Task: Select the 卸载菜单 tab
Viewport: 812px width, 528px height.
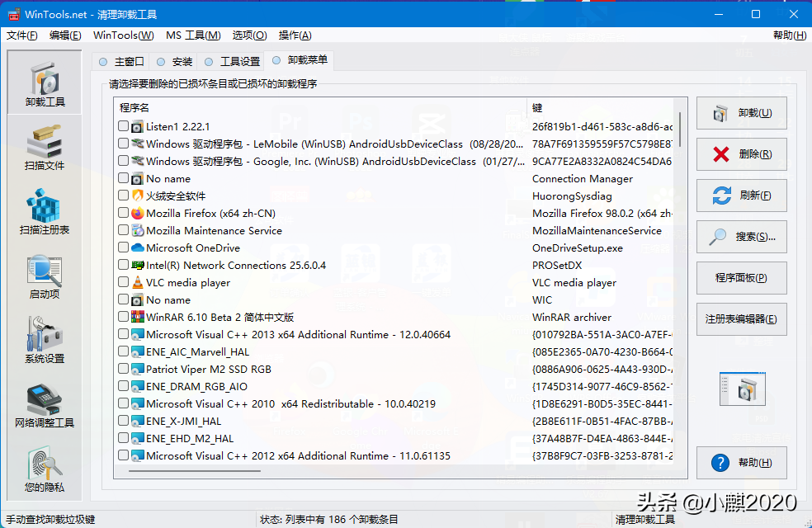Action: [300, 60]
